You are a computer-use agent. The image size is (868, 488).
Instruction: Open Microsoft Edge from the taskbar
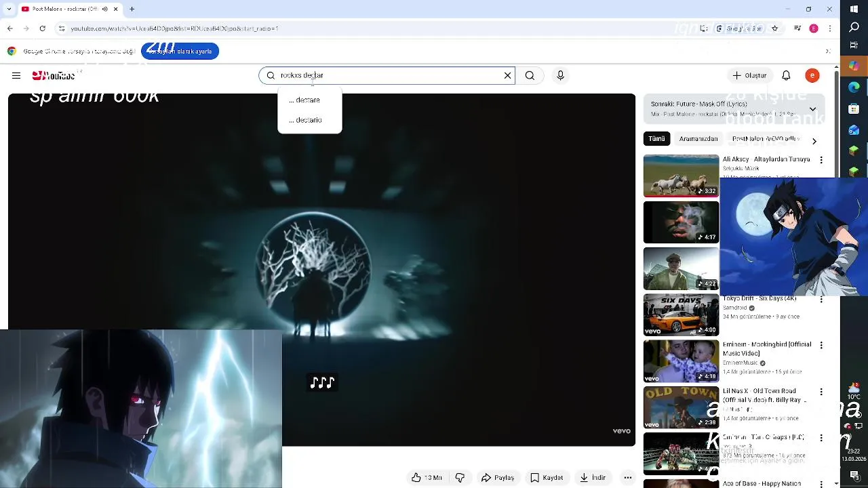tap(854, 87)
